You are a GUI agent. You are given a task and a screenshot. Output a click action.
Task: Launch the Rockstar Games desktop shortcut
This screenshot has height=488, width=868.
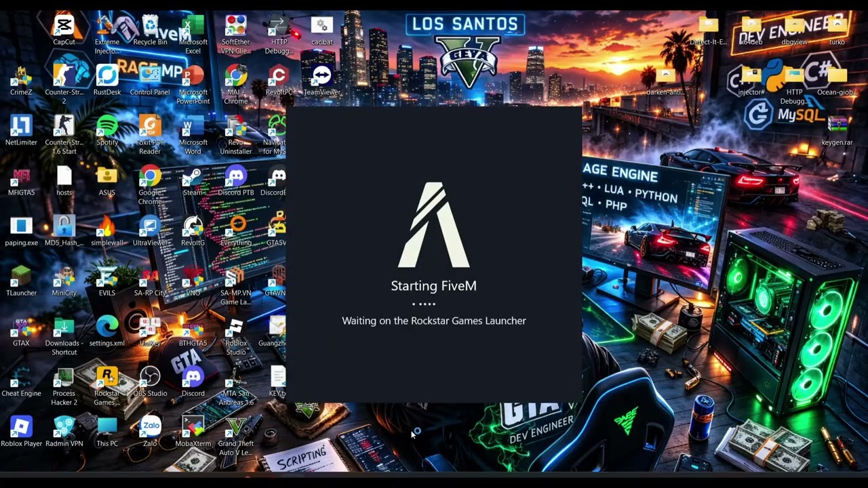[x=106, y=378]
